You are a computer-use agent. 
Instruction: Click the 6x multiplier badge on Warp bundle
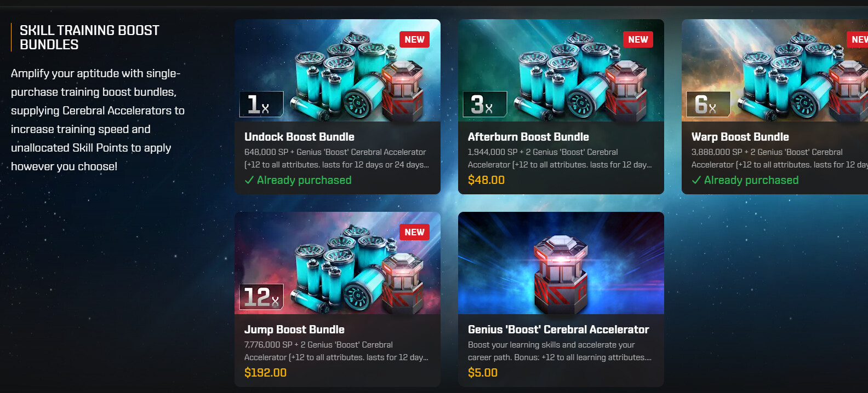(709, 104)
